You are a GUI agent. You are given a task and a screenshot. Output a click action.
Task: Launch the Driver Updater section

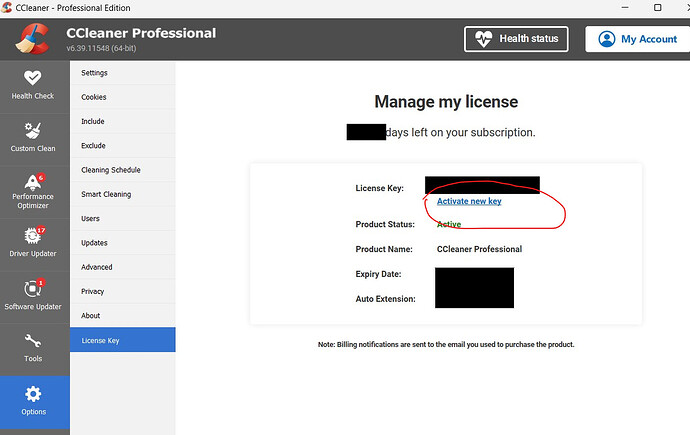click(x=33, y=239)
